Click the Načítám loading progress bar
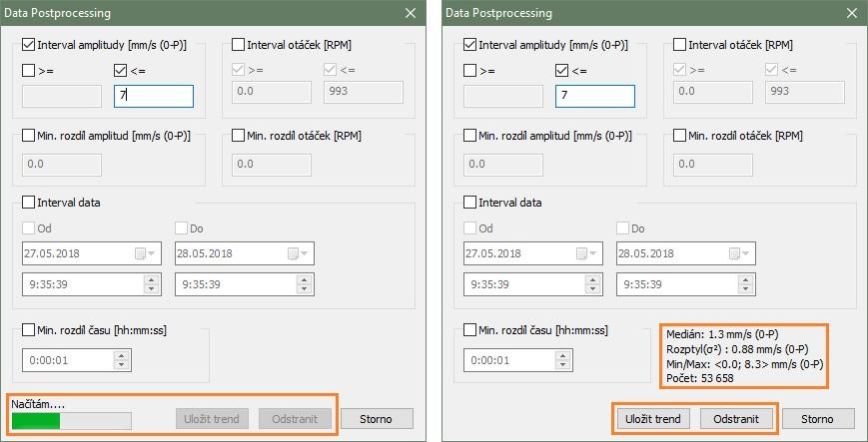 pyautogui.click(x=71, y=420)
